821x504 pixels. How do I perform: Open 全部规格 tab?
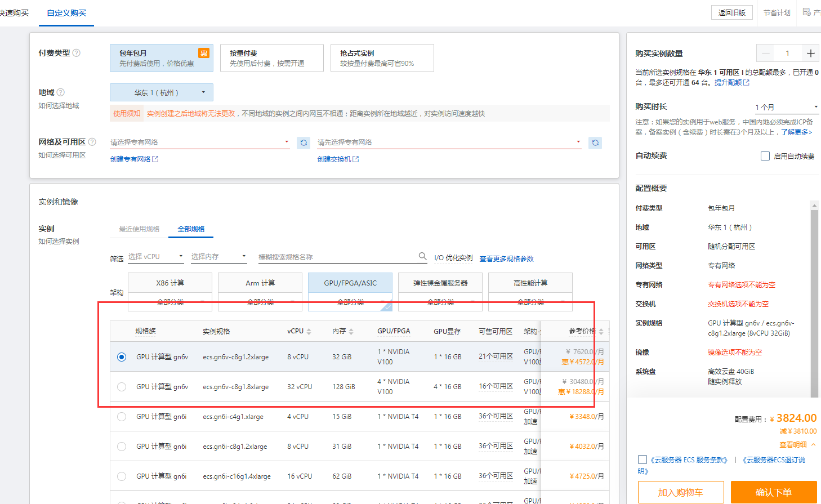(x=191, y=229)
